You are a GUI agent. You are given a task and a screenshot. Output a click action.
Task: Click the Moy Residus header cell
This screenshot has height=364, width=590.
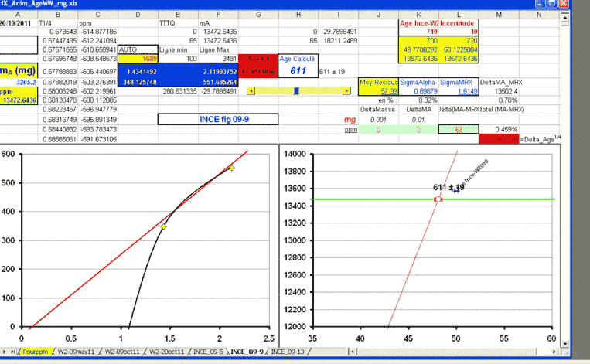click(378, 82)
